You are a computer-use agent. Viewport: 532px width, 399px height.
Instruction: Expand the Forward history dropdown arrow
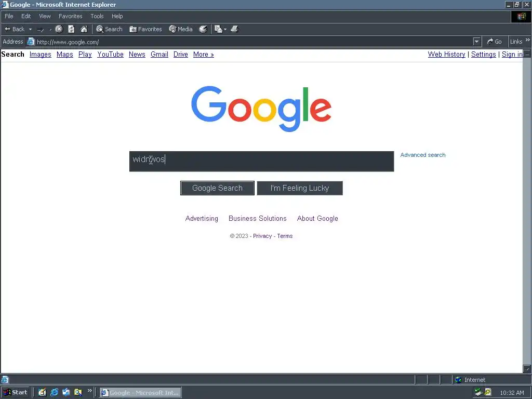click(x=50, y=30)
